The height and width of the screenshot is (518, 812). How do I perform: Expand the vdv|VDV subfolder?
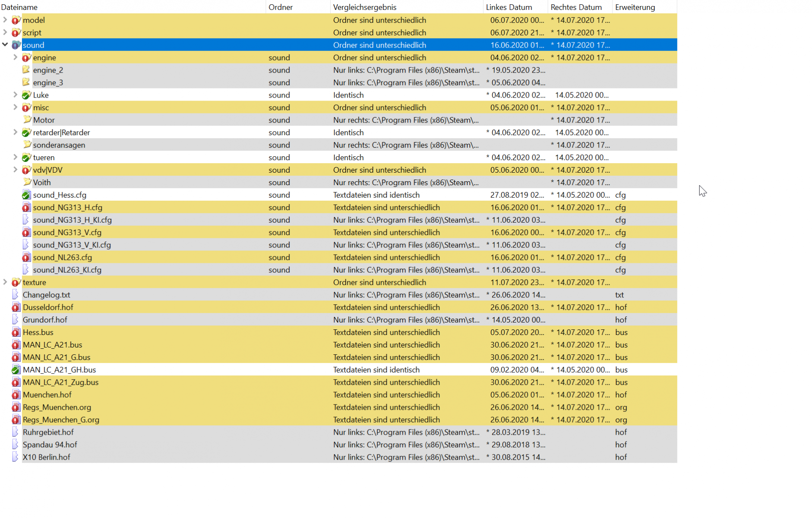pyautogui.click(x=15, y=170)
